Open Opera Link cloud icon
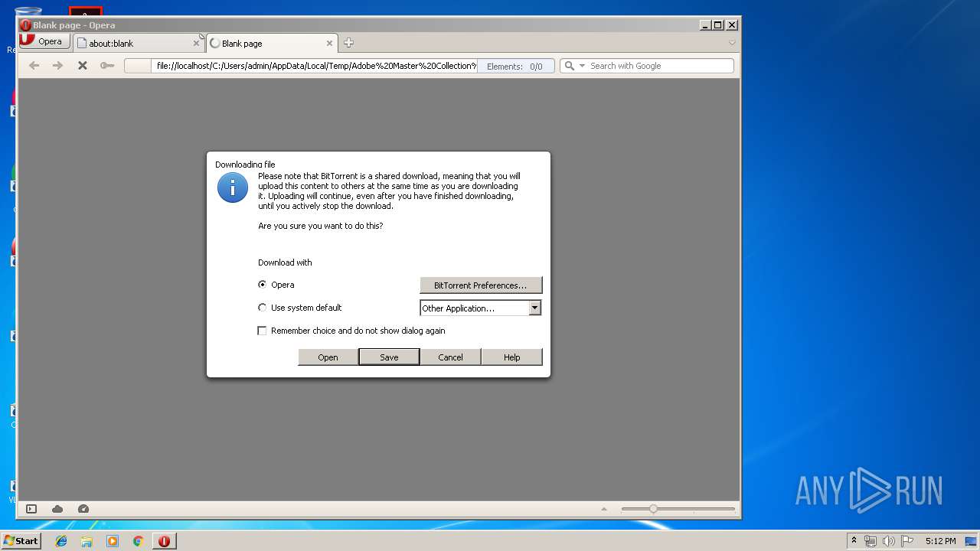Image resolution: width=980 pixels, height=551 pixels. coord(57,509)
